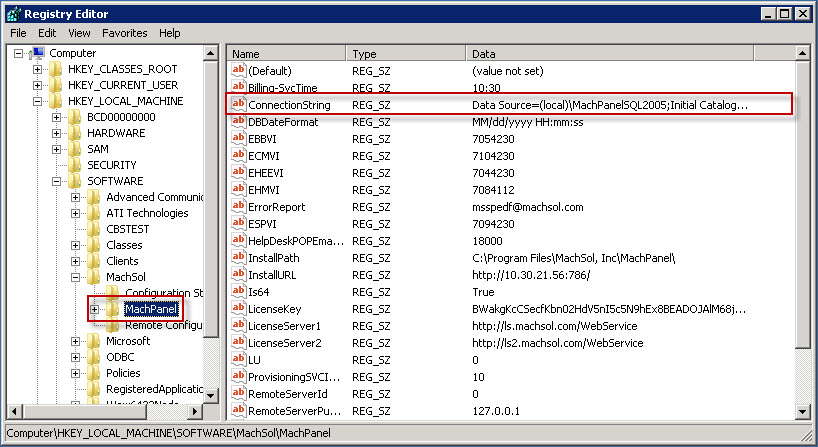The width and height of the screenshot is (818, 447).
Task: Click tree pane scroll down arrow
Action: [211, 396]
